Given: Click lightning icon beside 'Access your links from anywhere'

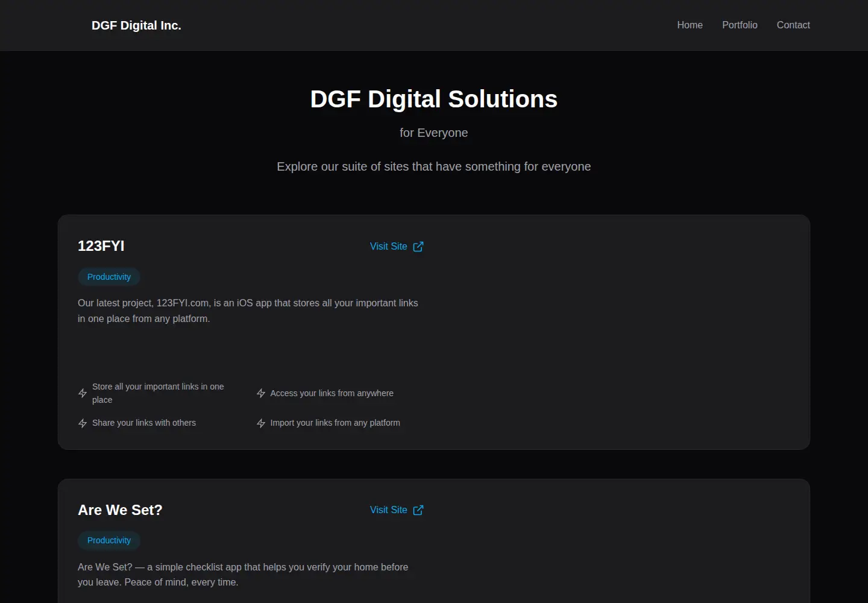Looking at the screenshot, I should (261, 393).
